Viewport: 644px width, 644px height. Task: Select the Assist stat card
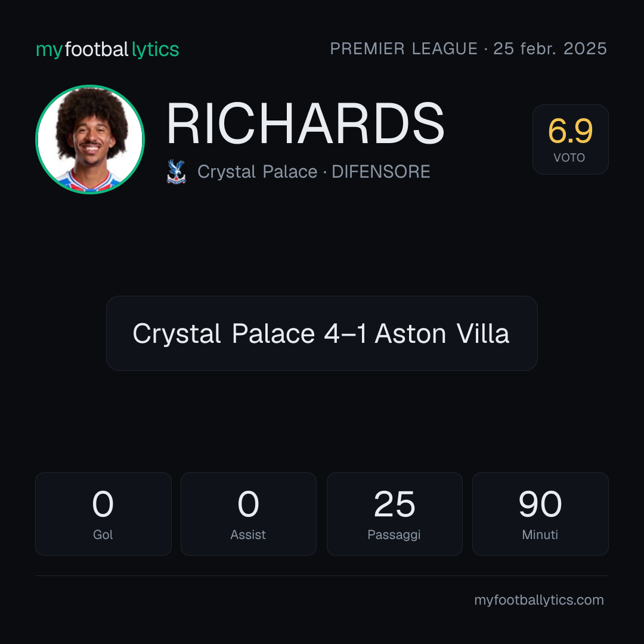(249, 514)
